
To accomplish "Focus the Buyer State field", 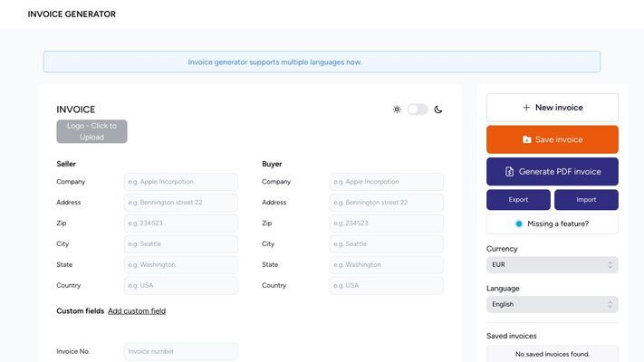I will (x=387, y=265).
